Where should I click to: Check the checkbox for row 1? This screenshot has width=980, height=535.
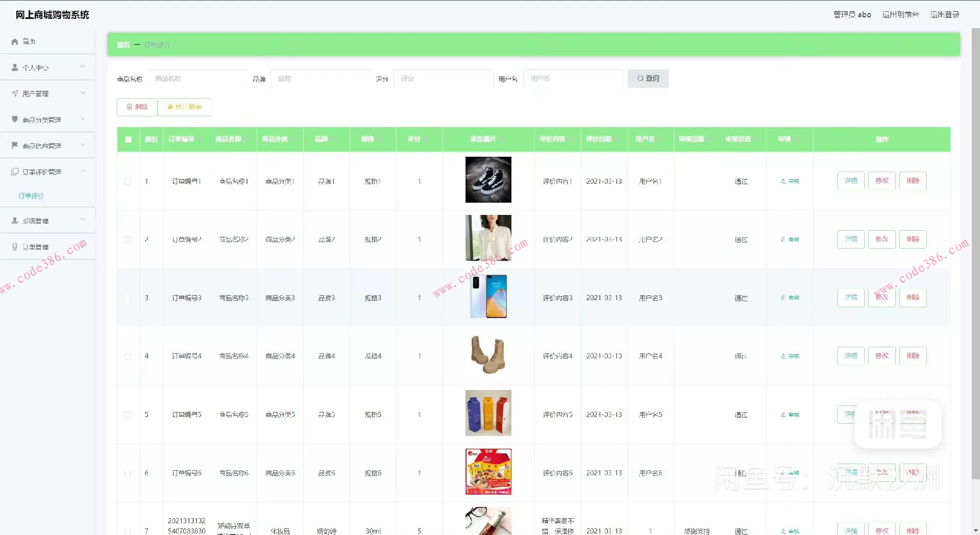(x=128, y=181)
